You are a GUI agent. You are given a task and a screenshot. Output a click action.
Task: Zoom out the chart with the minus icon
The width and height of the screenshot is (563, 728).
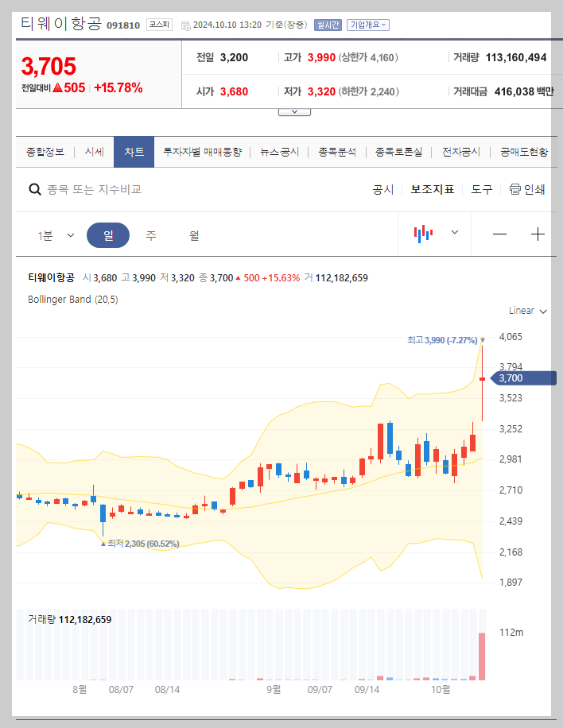click(x=499, y=234)
